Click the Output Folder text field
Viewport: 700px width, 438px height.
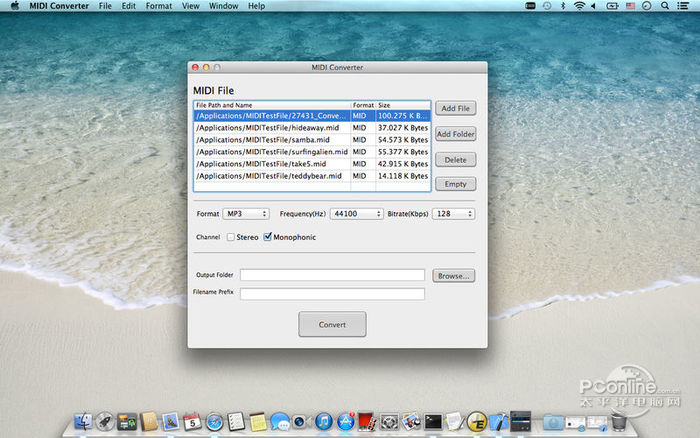pyautogui.click(x=332, y=275)
